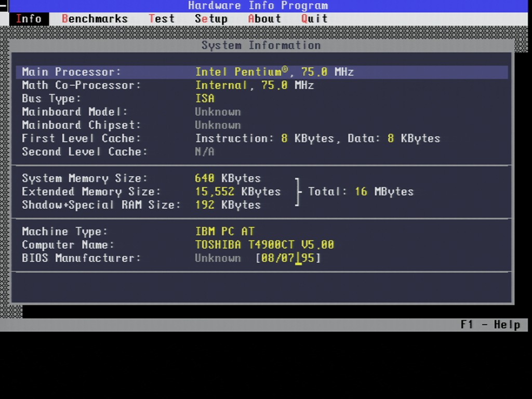Click the Intel Pentium 75.0 MHz value

[274, 72]
